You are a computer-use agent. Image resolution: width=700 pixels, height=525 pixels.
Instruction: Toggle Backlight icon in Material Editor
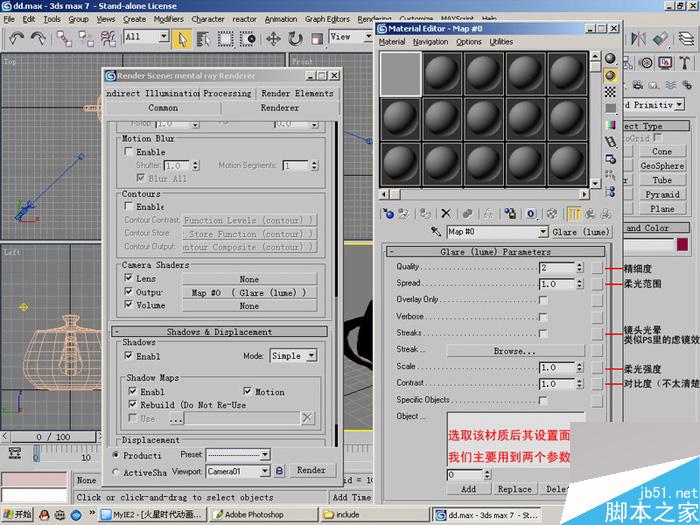tap(610, 75)
